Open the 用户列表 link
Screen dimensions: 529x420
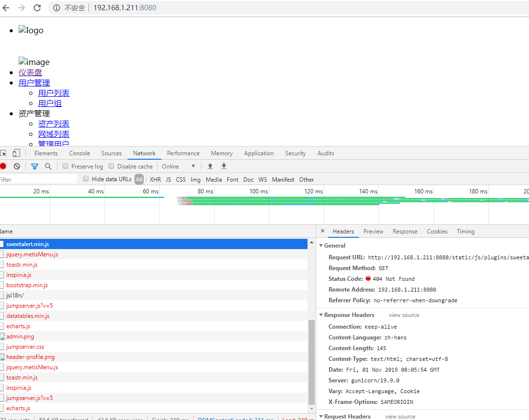54,93
